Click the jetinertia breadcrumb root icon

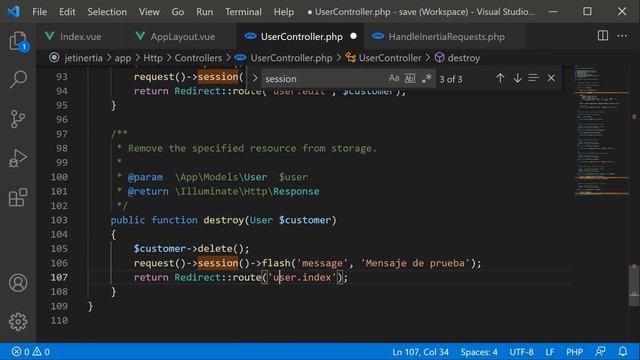pos(54,58)
